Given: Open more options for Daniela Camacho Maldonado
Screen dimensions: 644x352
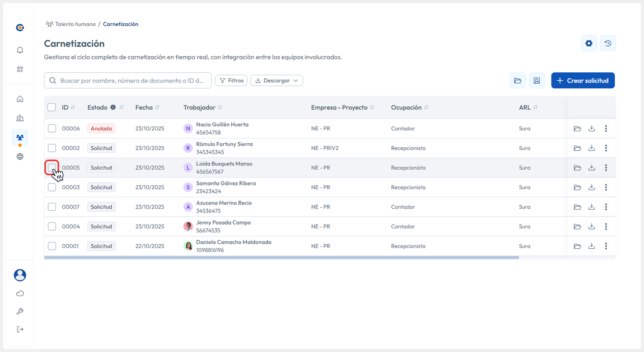Looking at the screenshot, I should coord(606,246).
